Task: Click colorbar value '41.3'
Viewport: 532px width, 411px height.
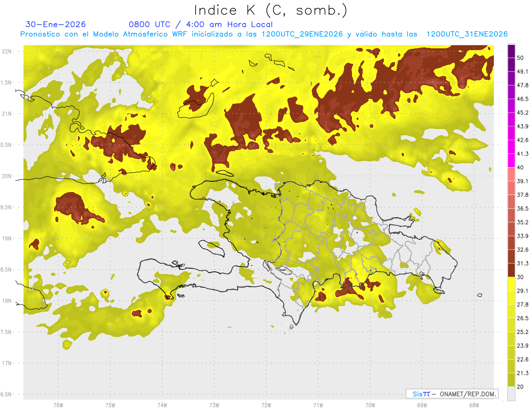Action: tap(523, 154)
